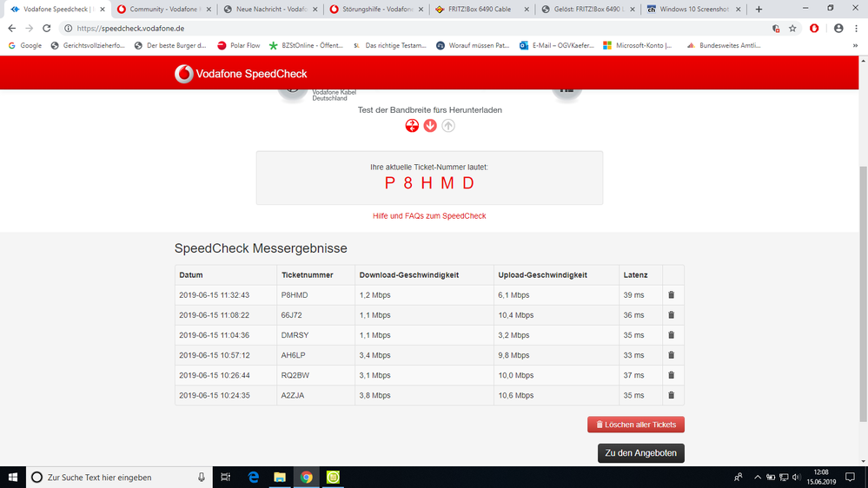This screenshot has height=488, width=868.
Task: Launch Microsoft Edge from the taskbar
Action: pos(253,477)
